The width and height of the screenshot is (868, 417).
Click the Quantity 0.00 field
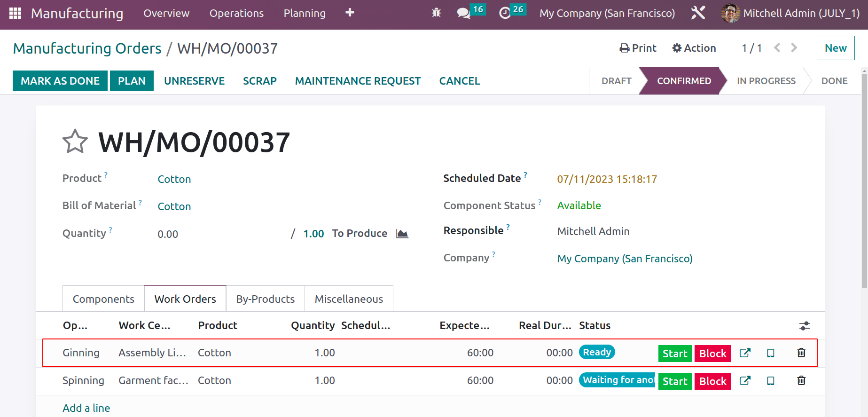pos(168,234)
